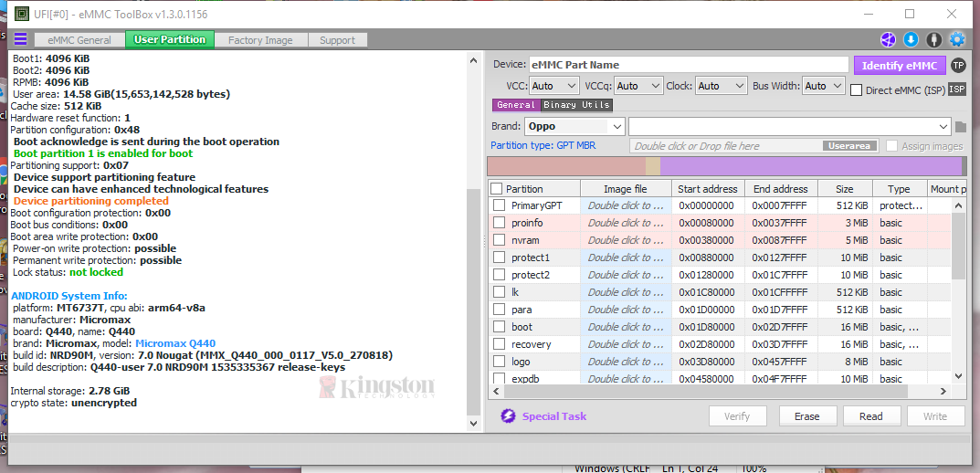
Task: Check the proinfo partition checkbox
Action: pos(499,223)
